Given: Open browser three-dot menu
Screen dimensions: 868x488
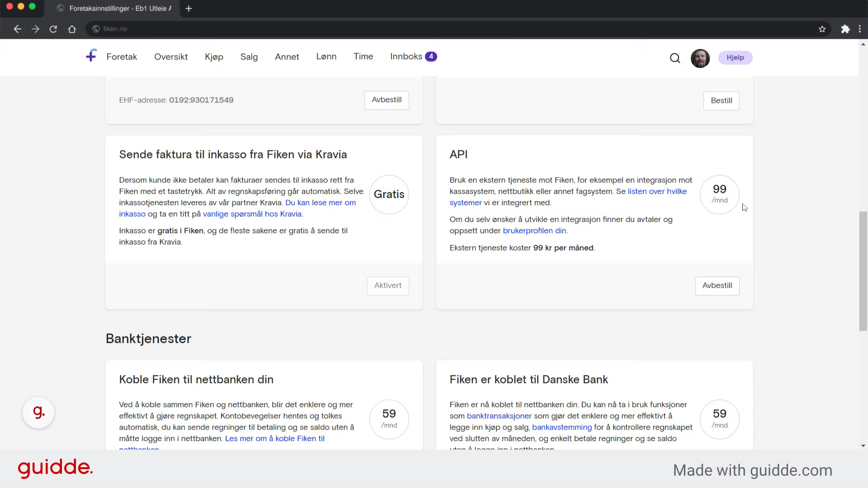Looking at the screenshot, I should (x=860, y=29).
